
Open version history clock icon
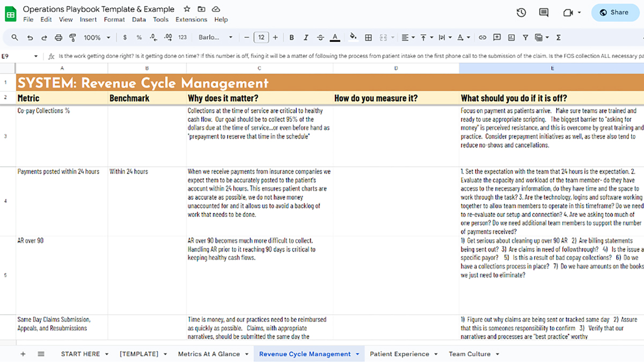521,12
